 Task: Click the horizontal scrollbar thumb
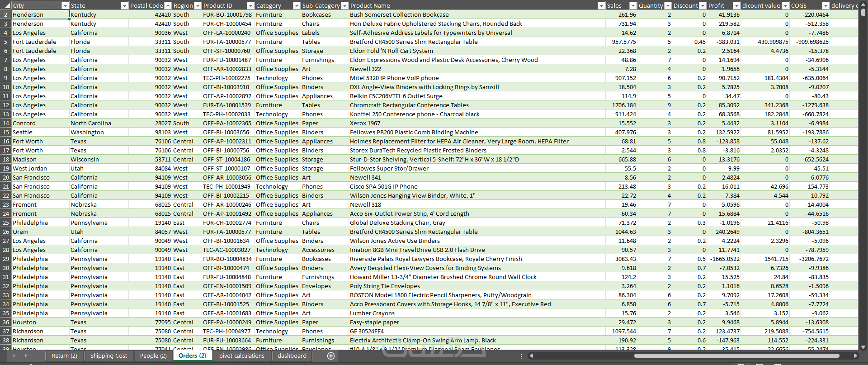pos(736,356)
